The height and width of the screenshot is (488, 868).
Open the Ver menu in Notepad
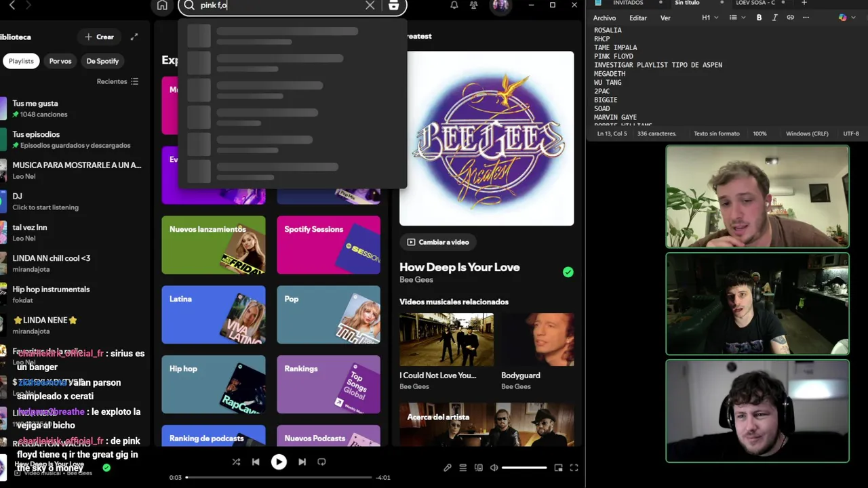pos(665,18)
